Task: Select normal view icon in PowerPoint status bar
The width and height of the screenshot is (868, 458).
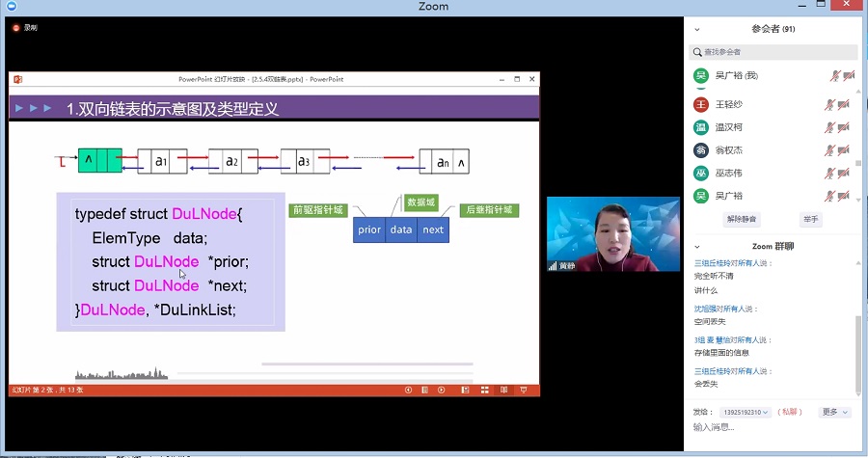Action: coord(464,390)
